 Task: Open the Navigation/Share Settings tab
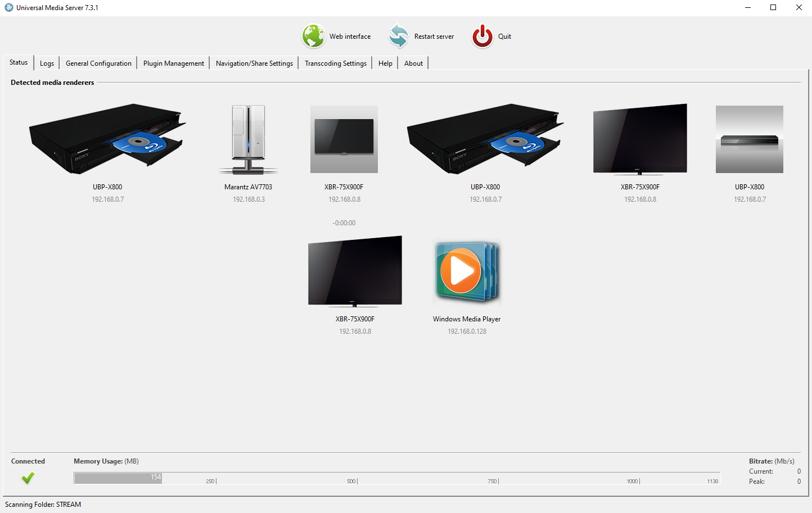pyautogui.click(x=254, y=63)
